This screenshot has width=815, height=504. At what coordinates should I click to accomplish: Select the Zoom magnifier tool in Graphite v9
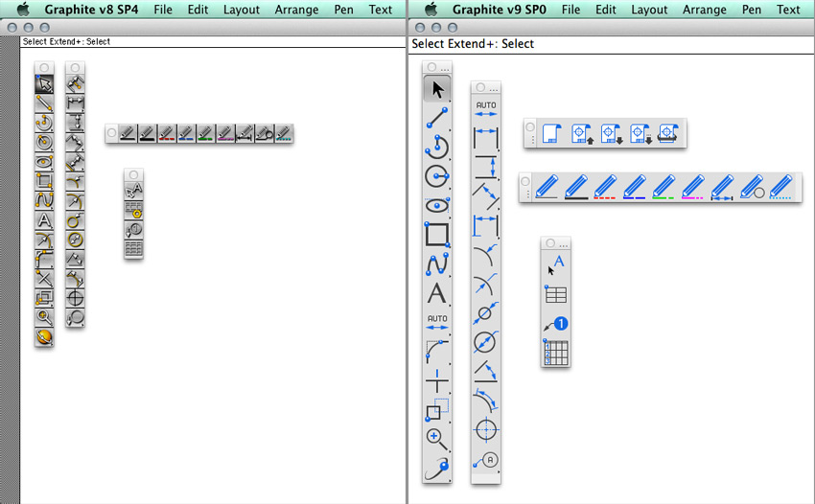(437, 439)
